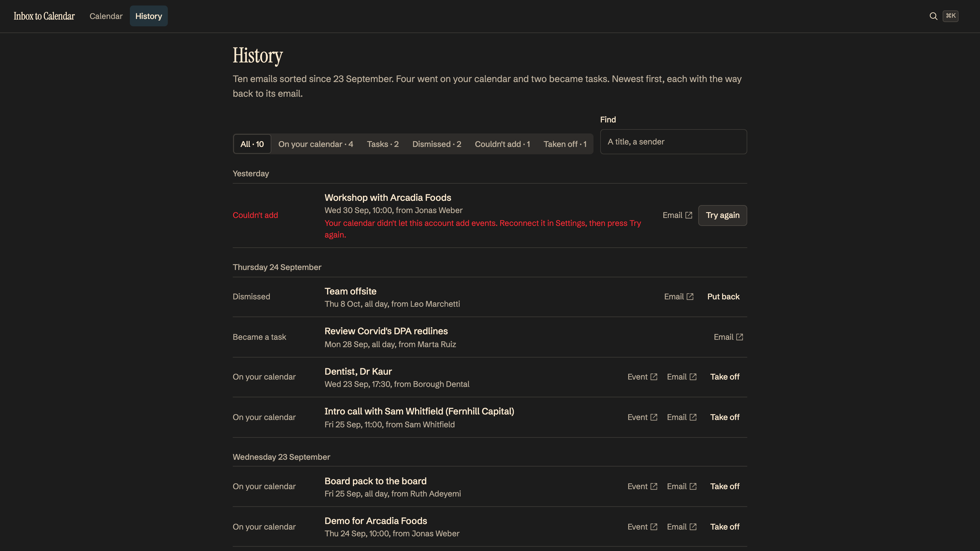Click the Dismissed status on Team offsite
Screen dimensions: 980x551
(251, 297)
